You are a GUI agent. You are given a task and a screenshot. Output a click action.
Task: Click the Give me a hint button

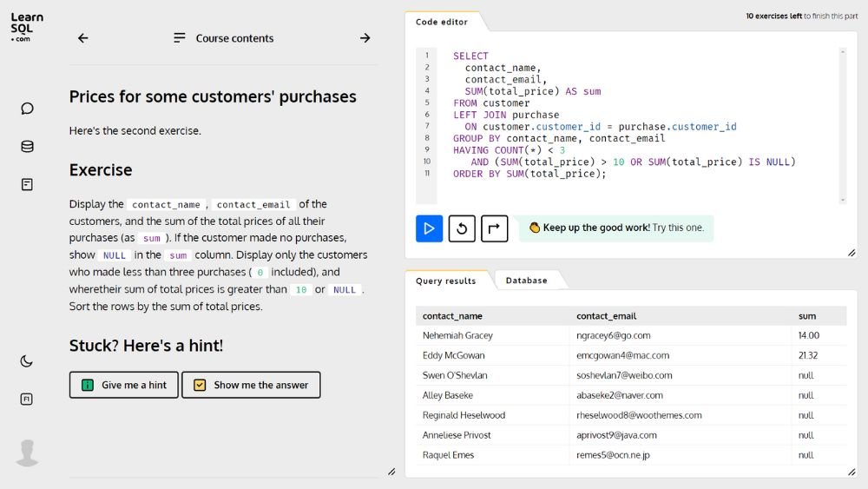pyautogui.click(x=124, y=385)
